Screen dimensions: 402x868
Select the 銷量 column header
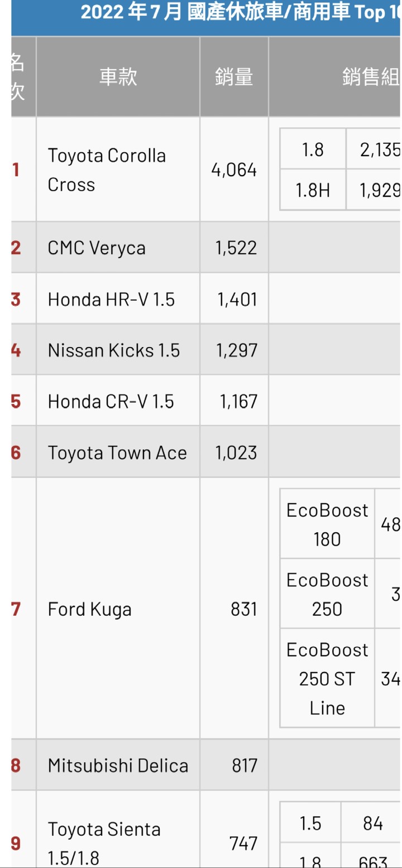point(234,77)
